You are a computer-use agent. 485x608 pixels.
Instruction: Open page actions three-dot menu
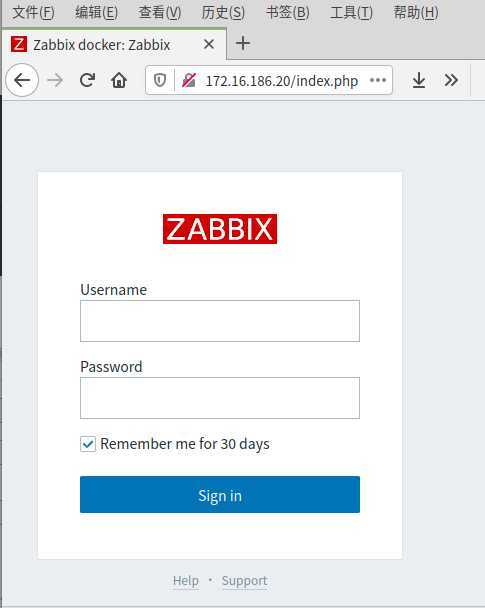click(378, 80)
